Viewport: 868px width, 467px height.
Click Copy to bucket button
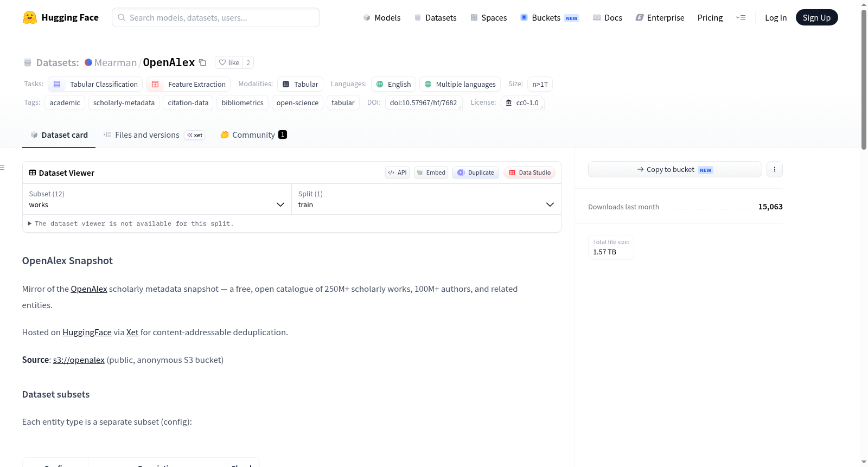pos(675,169)
